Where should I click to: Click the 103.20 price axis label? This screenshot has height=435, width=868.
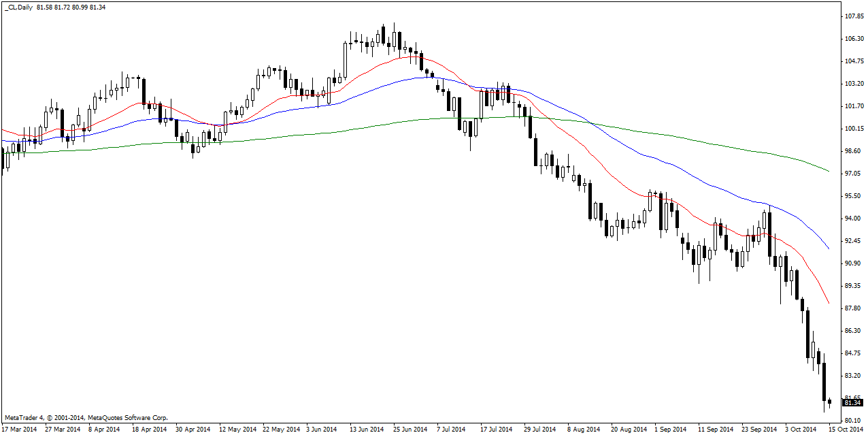pos(853,83)
